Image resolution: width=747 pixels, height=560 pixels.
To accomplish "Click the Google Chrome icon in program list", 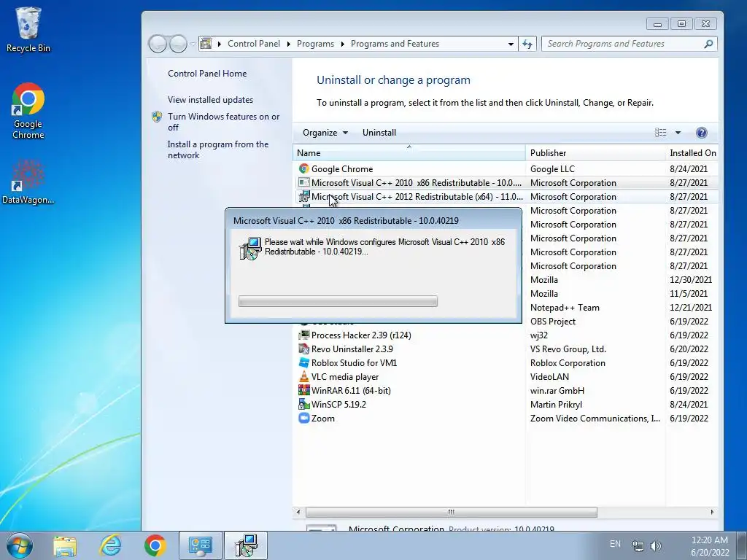I will click(x=304, y=168).
